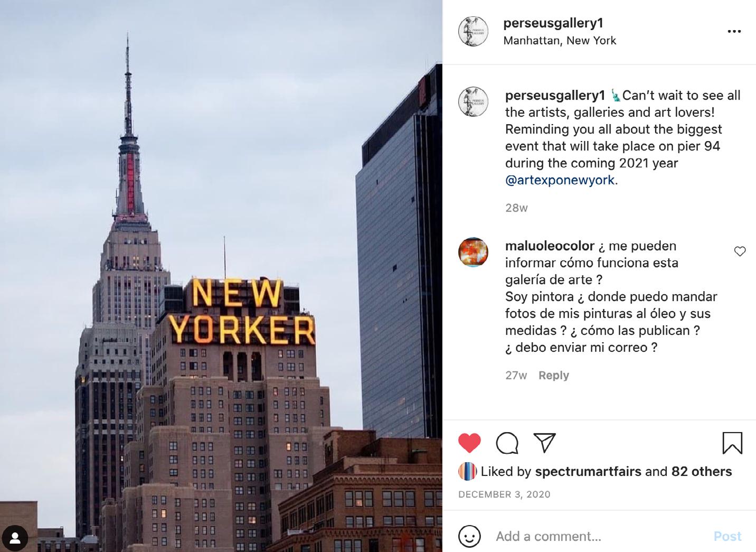
Task: View tagged people icon on photo
Action: coord(15,538)
